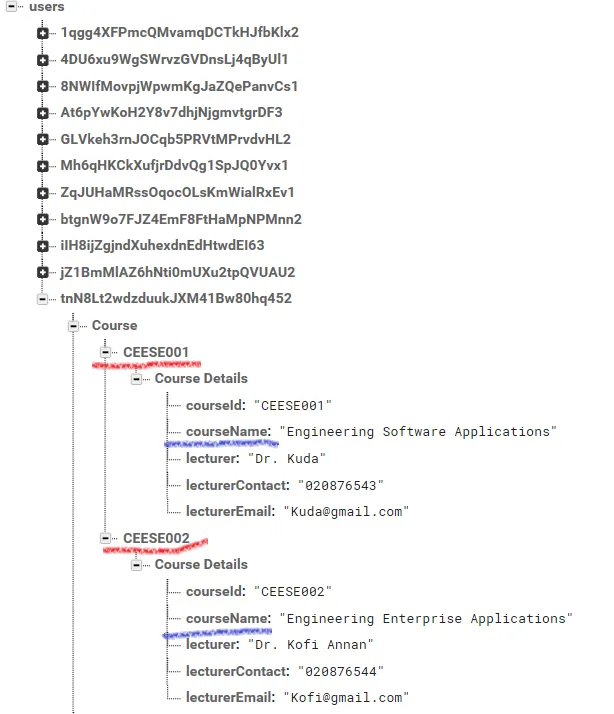The width and height of the screenshot is (614, 714).
Task: Select key jZ1BmMlAZ6hNti0mUXu2tpQVUAU2
Action: click(x=178, y=272)
